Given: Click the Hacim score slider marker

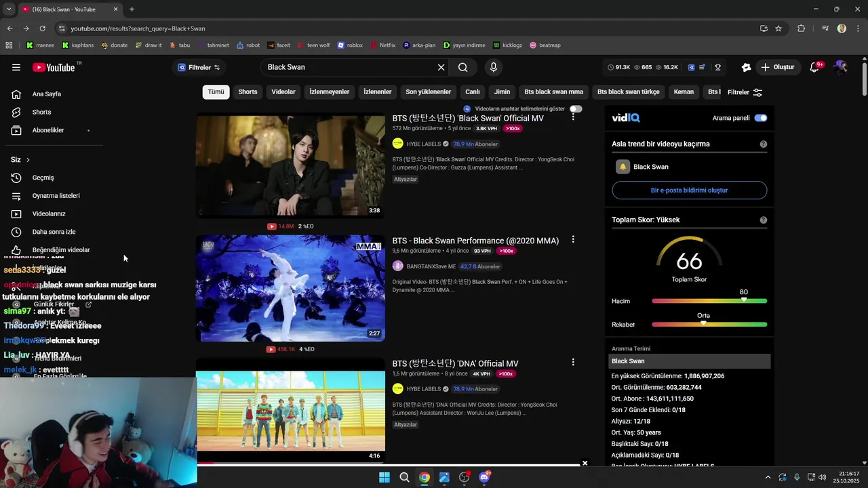Looking at the screenshot, I should [744, 300].
